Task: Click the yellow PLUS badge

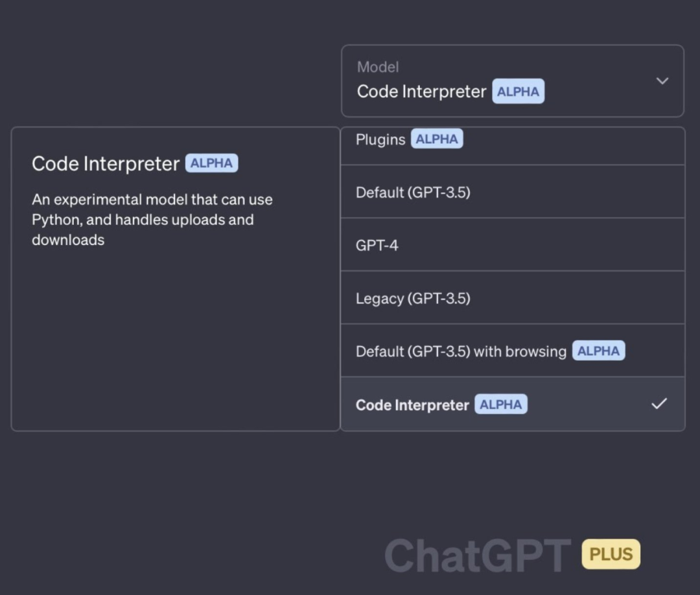Action: tap(611, 555)
